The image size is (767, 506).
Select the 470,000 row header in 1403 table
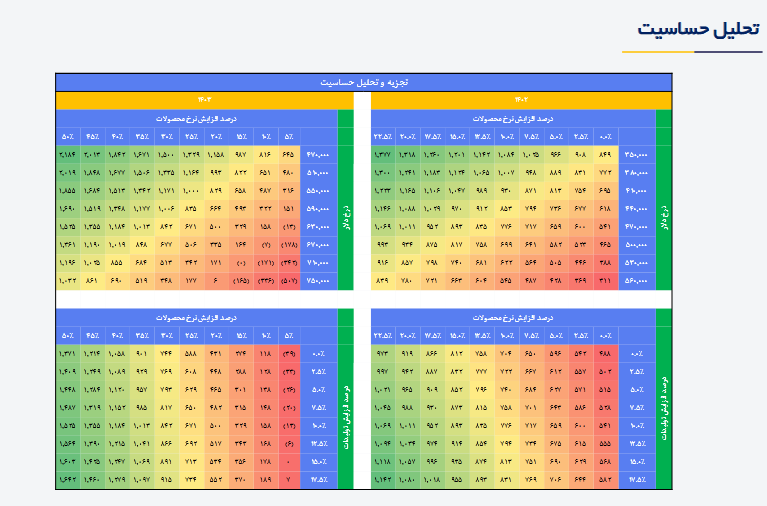click(x=319, y=155)
